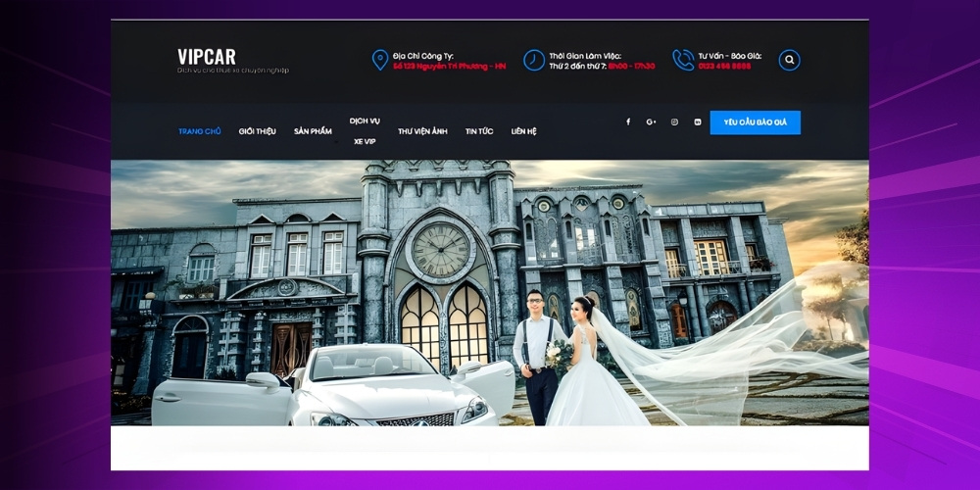Image resolution: width=980 pixels, height=490 pixels.
Task: Go to Trang Chủ menu item
Action: (x=200, y=131)
